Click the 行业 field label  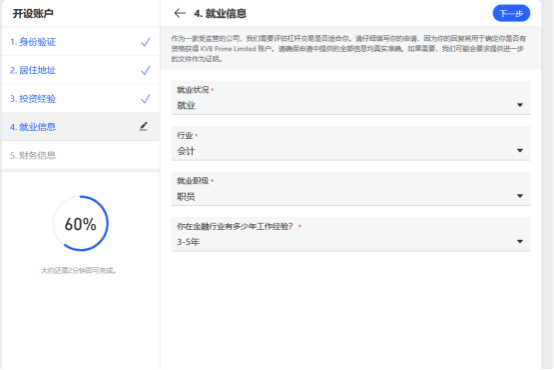[185, 135]
